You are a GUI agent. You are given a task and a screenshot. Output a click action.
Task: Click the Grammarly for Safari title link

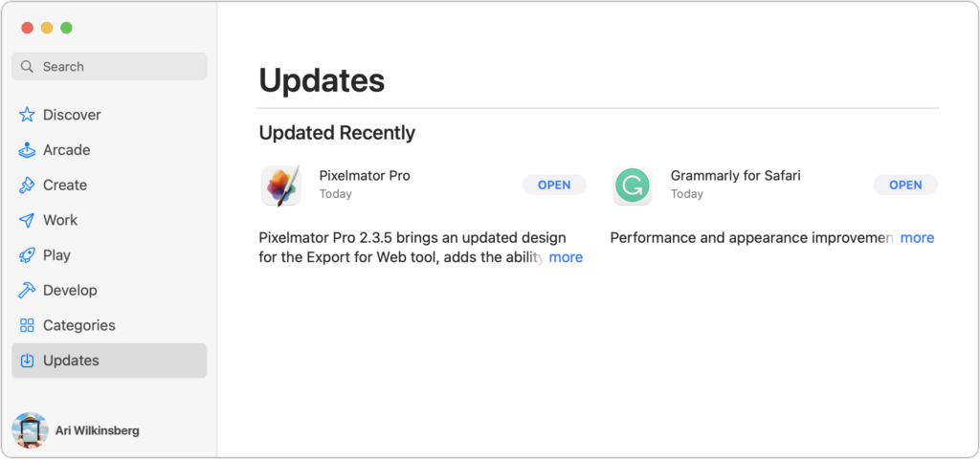(735, 176)
